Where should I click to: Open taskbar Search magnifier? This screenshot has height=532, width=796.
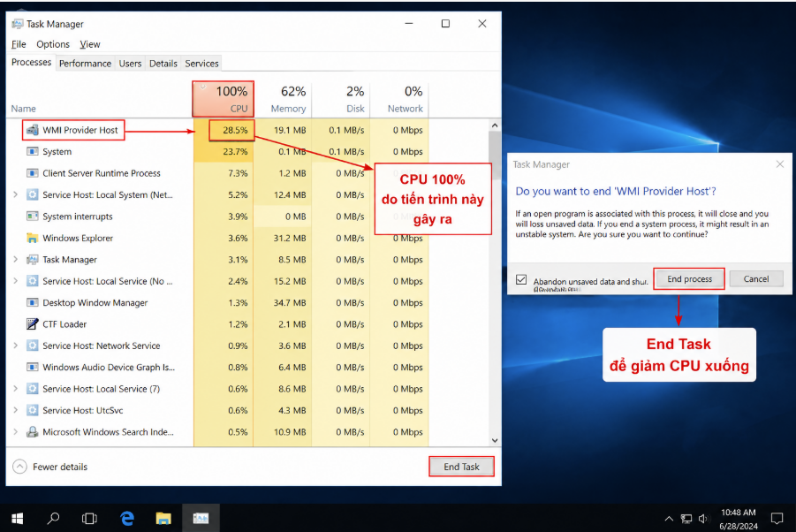coord(53,518)
